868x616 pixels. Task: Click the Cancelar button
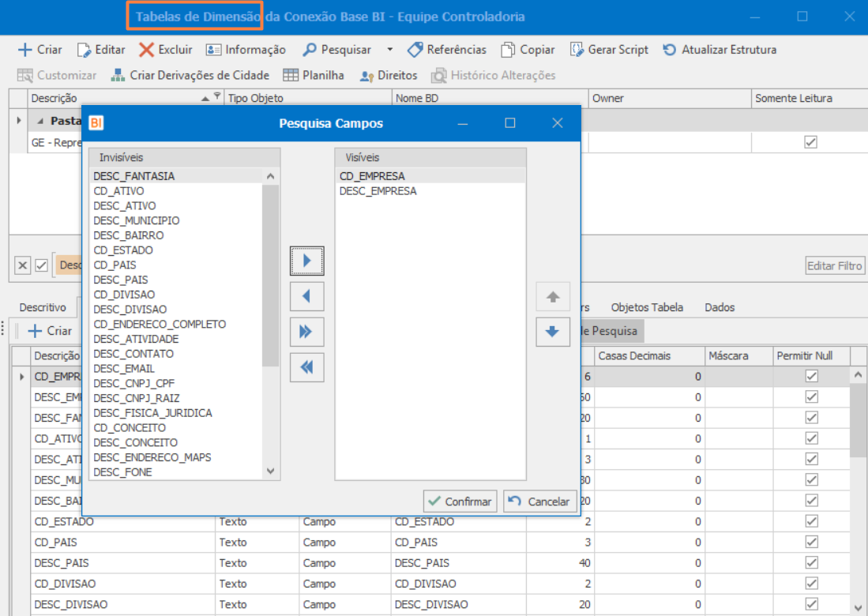coord(539,501)
